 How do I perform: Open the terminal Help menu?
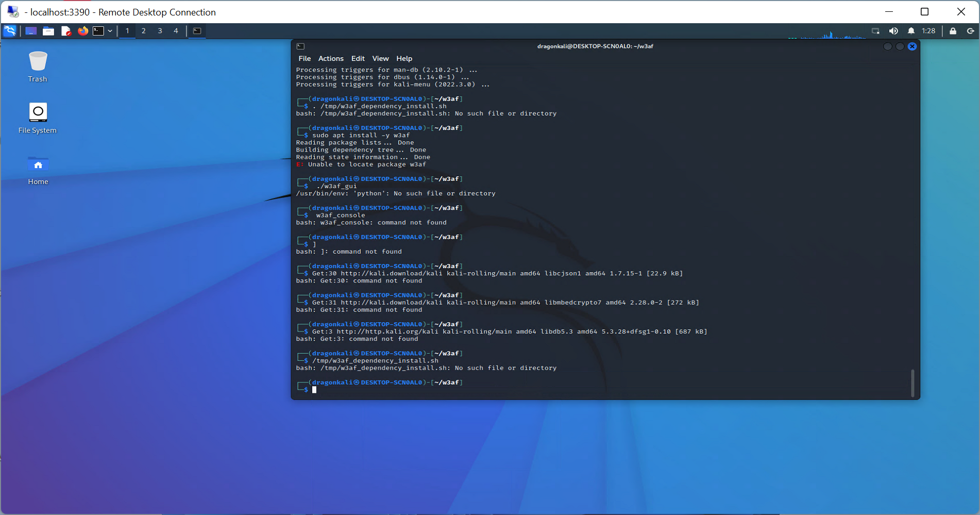point(404,58)
